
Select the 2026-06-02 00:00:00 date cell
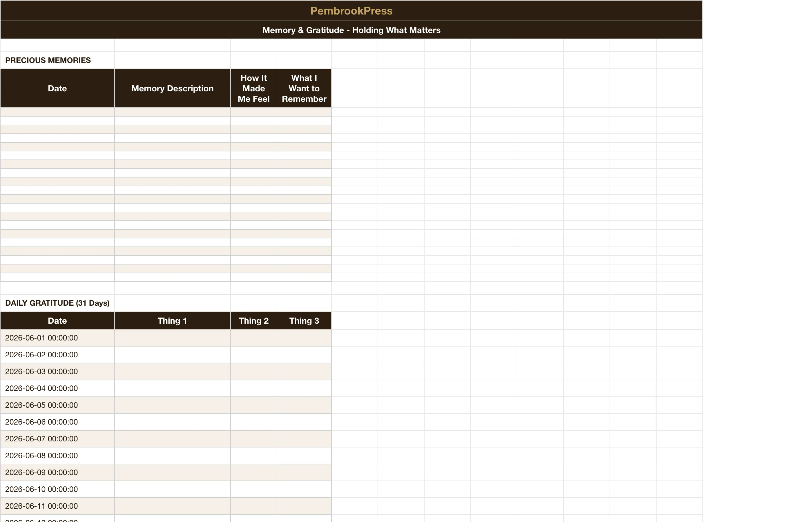click(x=57, y=355)
